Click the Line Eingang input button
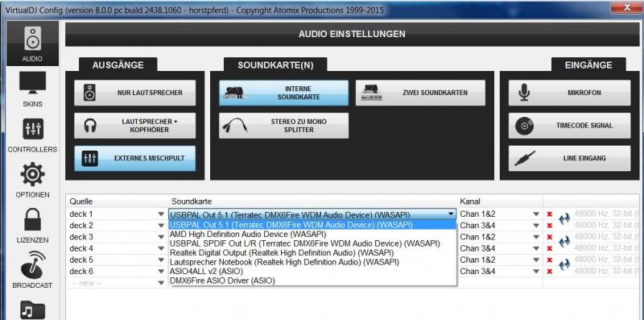This screenshot has width=644, height=320. (x=569, y=158)
